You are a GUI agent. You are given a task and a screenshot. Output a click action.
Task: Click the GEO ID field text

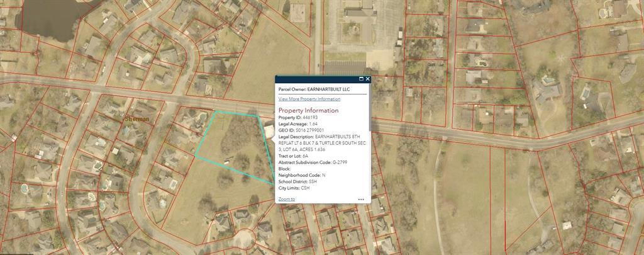[x=302, y=130]
